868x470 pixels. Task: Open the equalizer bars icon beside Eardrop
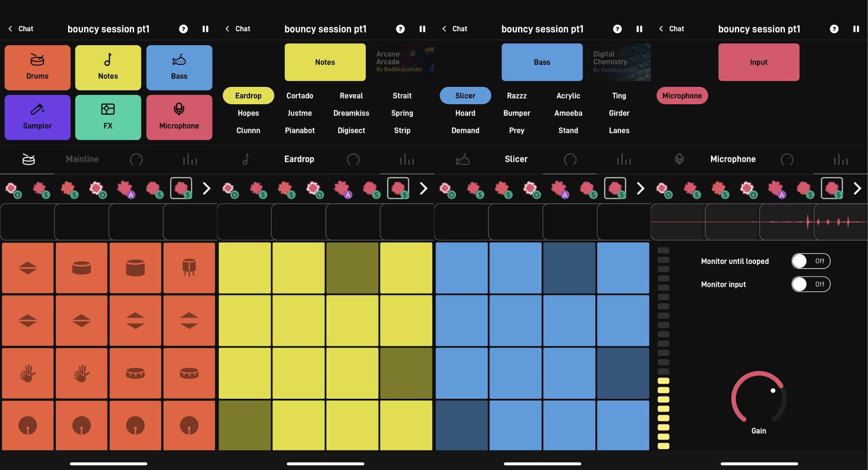tap(406, 159)
